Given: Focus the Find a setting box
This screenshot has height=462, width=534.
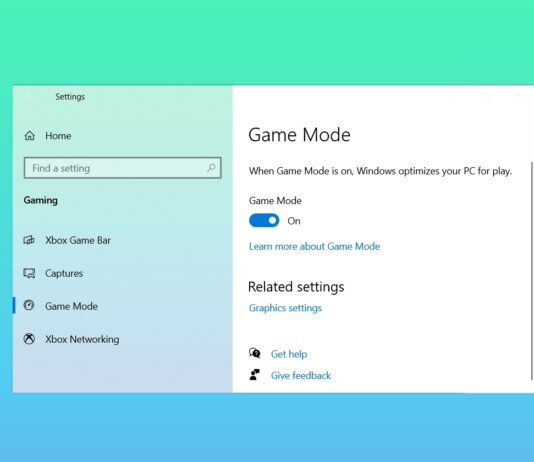Looking at the screenshot, I should tap(123, 168).
